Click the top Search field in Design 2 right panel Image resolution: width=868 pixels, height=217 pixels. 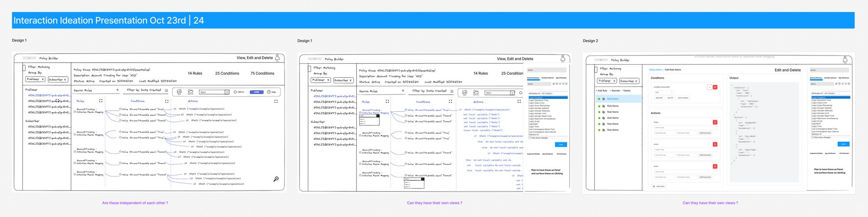pos(829,70)
